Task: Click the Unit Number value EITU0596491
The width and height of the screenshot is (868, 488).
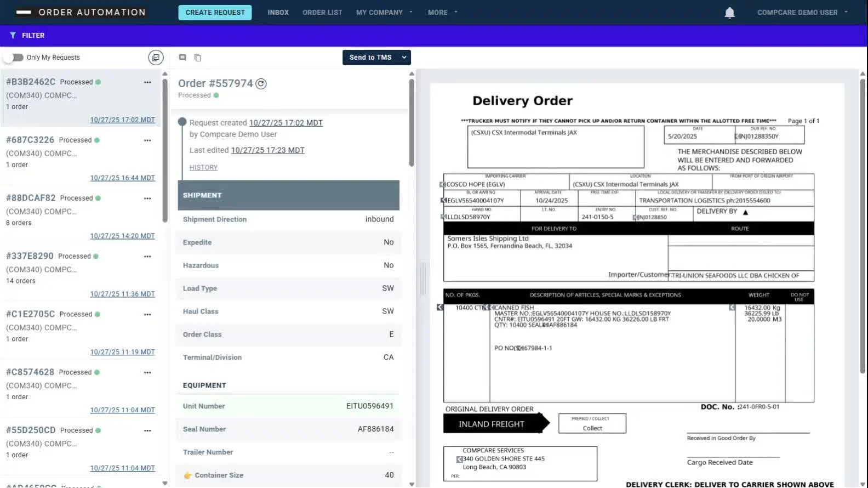Action: click(x=369, y=406)
